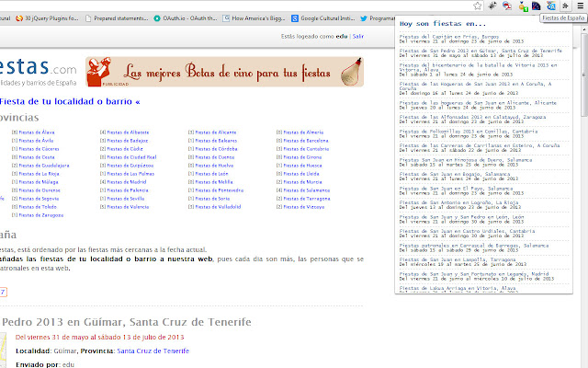
Task: Open the 'How America's Bigg...' bookmark
Action: [x=254, y=18]
